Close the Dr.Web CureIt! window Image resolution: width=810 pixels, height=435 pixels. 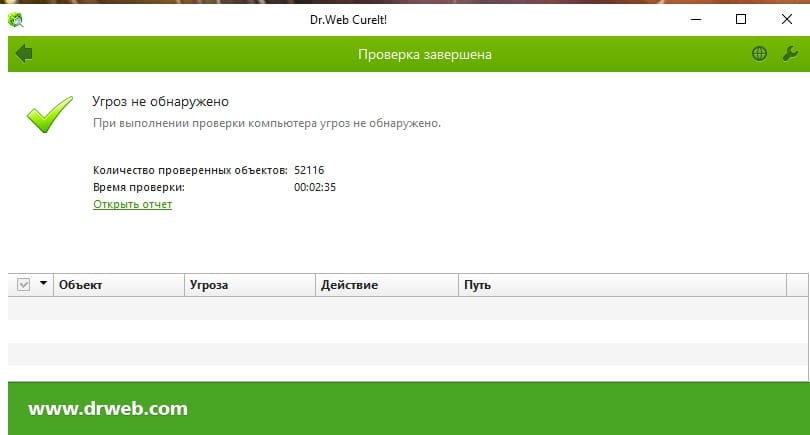pos(786,19)
